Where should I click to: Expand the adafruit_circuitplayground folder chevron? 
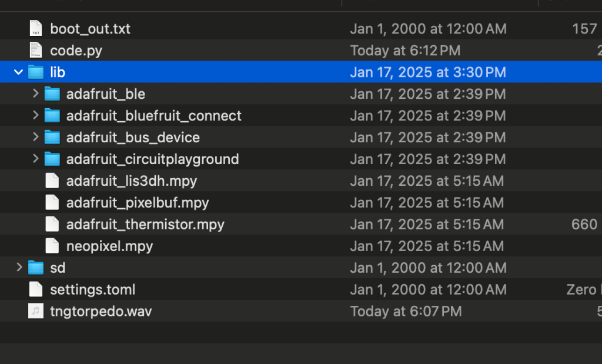35,159
